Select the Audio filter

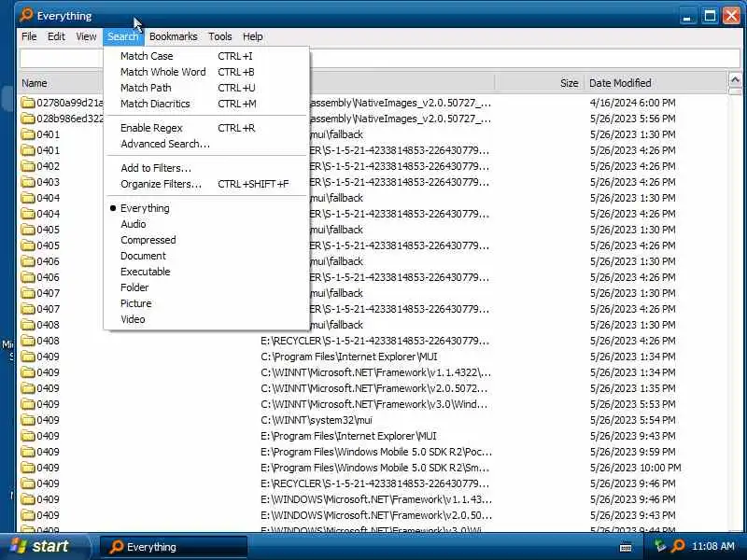[206, 224]
